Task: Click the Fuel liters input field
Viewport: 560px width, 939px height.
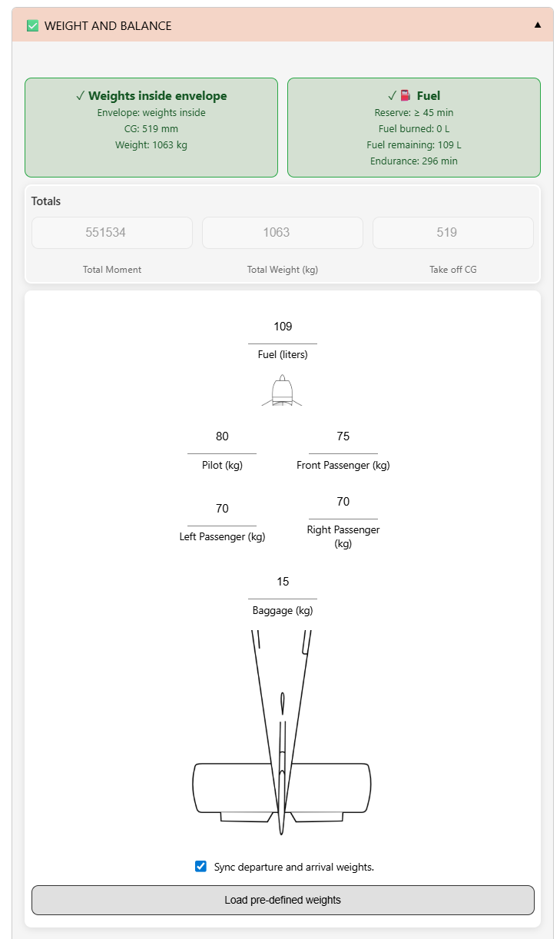Action: [x=283, y=327]
